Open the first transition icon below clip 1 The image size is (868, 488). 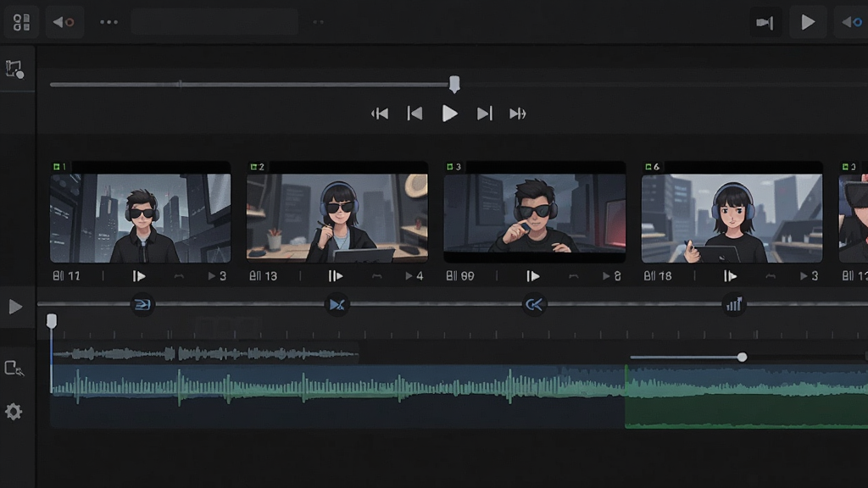coord(142,304)
